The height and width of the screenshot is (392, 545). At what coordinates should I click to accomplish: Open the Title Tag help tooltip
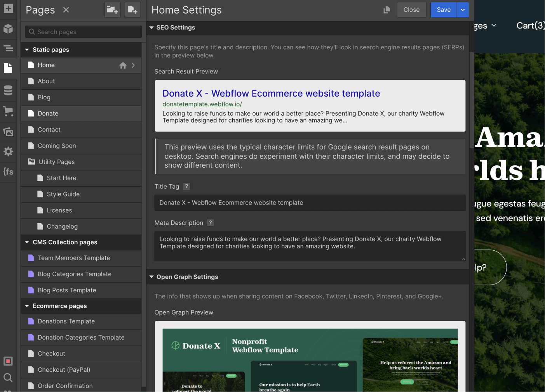point(186,186)
